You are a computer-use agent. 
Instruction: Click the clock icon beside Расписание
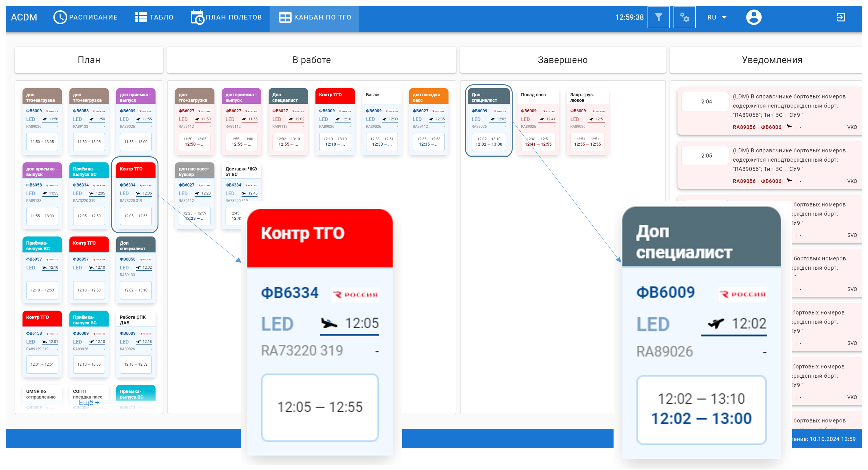coord(60,17)
